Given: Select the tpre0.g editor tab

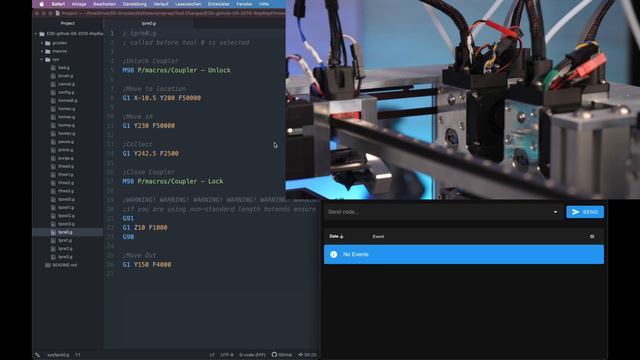Looking at the screenshot, I should [x=149, y=23].
